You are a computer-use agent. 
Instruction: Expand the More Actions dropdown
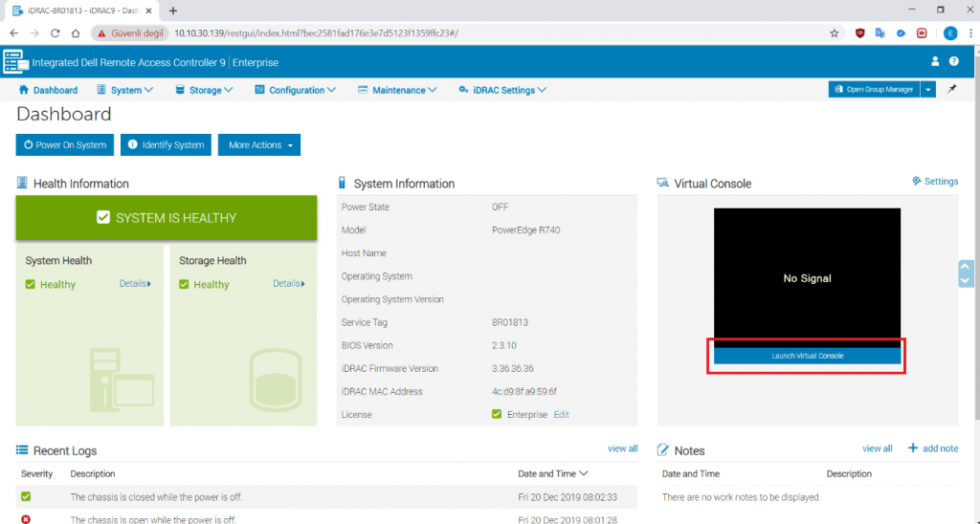tap(259, 145)
